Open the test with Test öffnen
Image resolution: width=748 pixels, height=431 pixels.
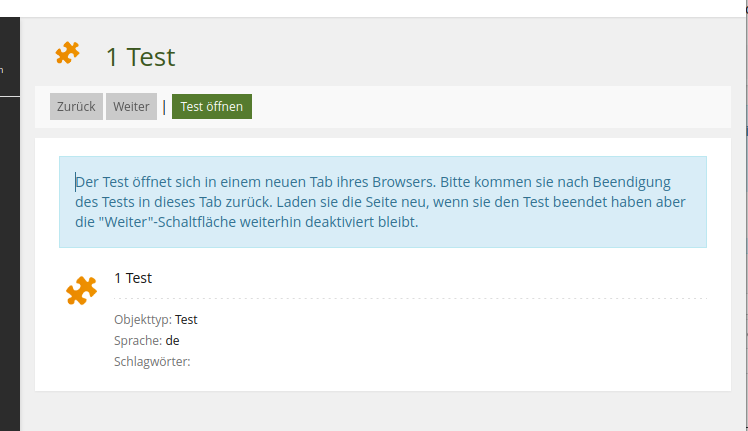pos(211,107)
